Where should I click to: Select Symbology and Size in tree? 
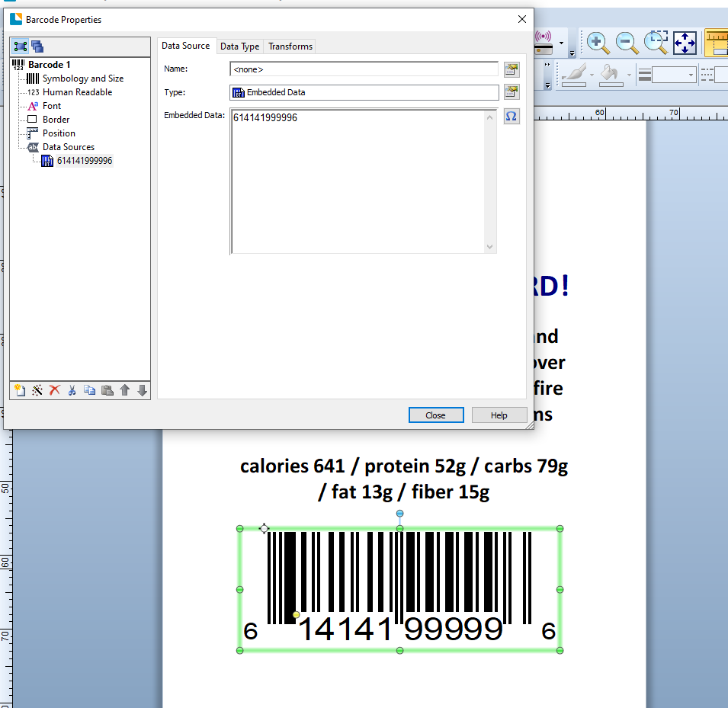(x=82, y=78)
